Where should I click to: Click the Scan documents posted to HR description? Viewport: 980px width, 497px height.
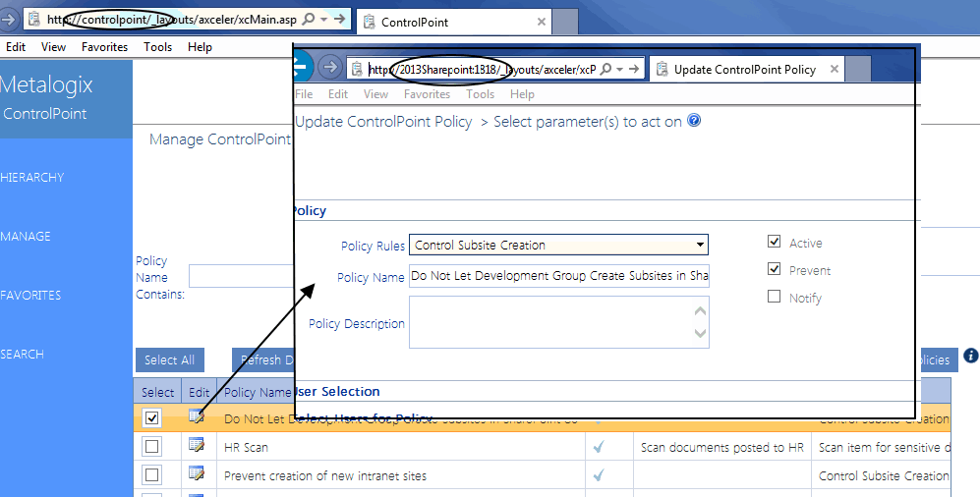pos(721,447)
